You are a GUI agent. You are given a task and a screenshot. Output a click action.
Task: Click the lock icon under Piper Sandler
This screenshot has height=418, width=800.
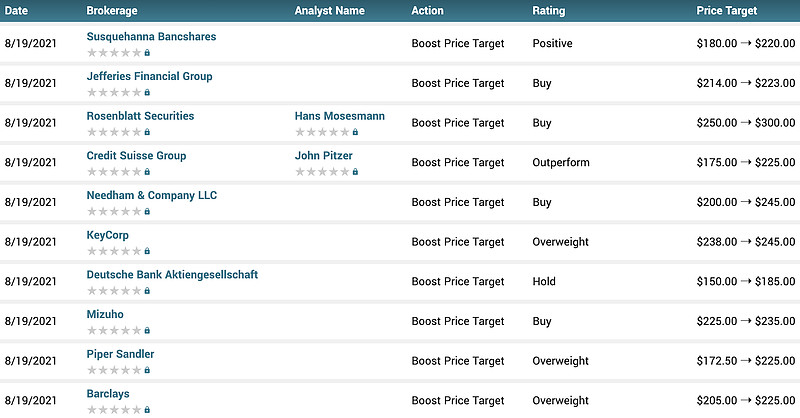coord(147,370)
